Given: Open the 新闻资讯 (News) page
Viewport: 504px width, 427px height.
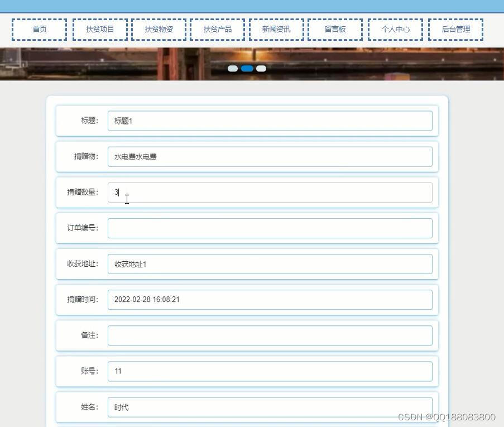Looking at the screenshot, I should point(276,29).
